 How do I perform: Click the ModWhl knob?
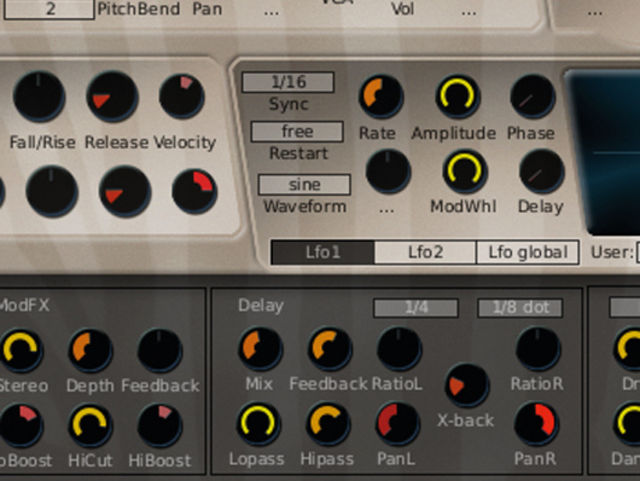pos(465,171)
